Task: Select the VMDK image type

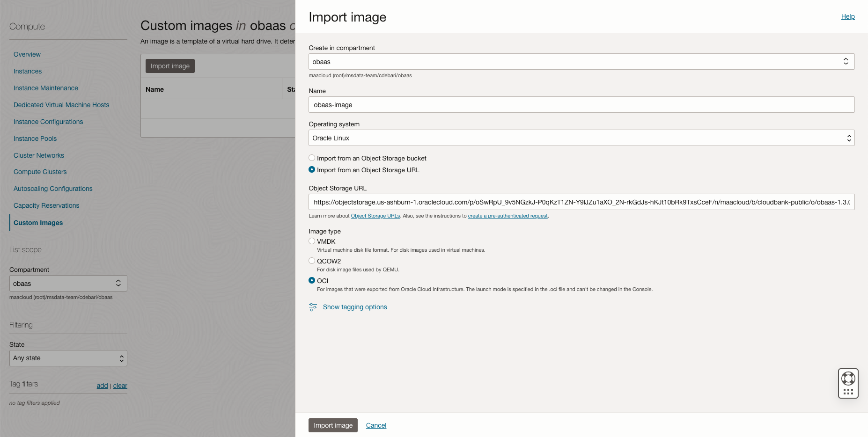Action: point(312,241)
